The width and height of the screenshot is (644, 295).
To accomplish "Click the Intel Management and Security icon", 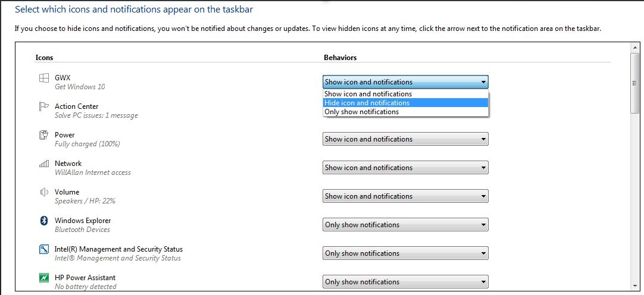I will coord(44,249).
